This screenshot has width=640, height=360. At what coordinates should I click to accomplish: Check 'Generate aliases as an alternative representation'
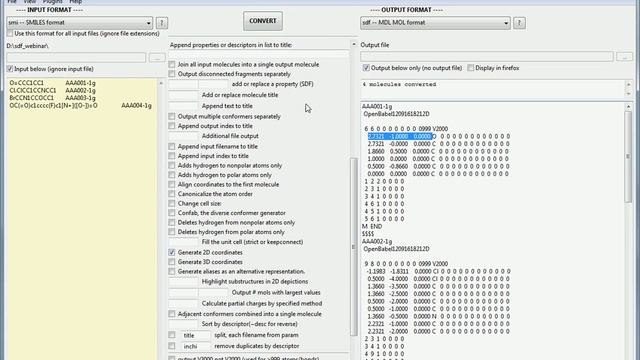click(172, 271)
